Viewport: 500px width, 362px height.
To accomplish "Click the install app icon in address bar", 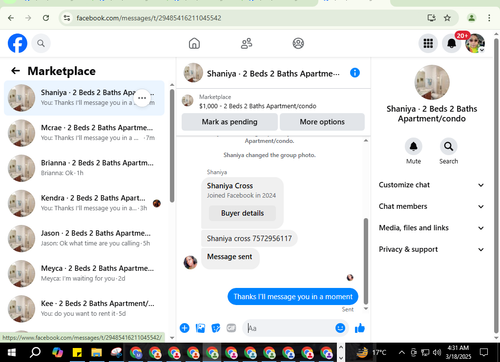I will pyautogui.click(x=431, y=18).
